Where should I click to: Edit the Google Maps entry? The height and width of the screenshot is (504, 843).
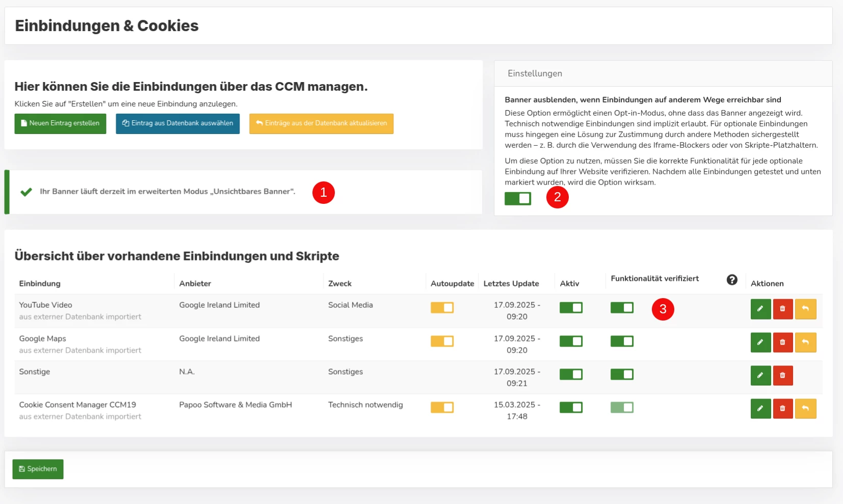tap(760, 342)
